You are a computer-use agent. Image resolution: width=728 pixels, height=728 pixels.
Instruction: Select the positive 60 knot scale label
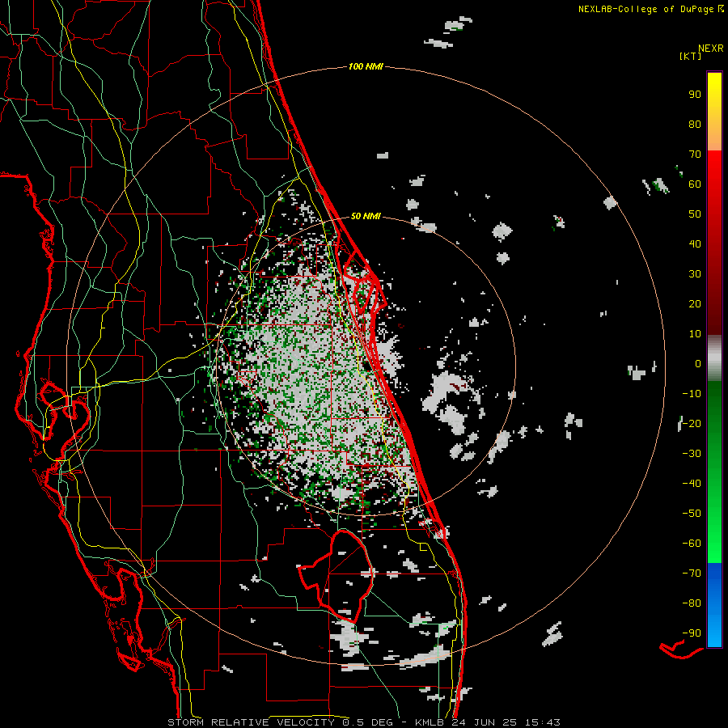[x=695, y=184]
